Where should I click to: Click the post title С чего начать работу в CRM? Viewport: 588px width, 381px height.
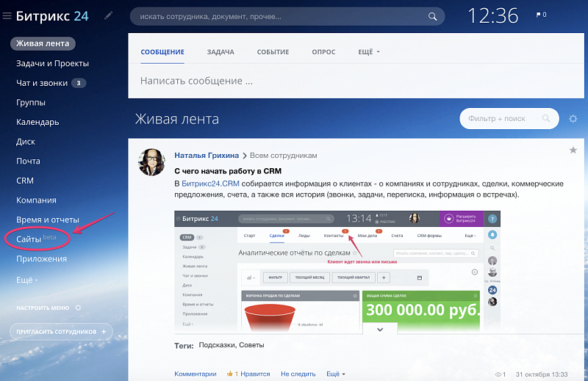[x=228, y=171]
